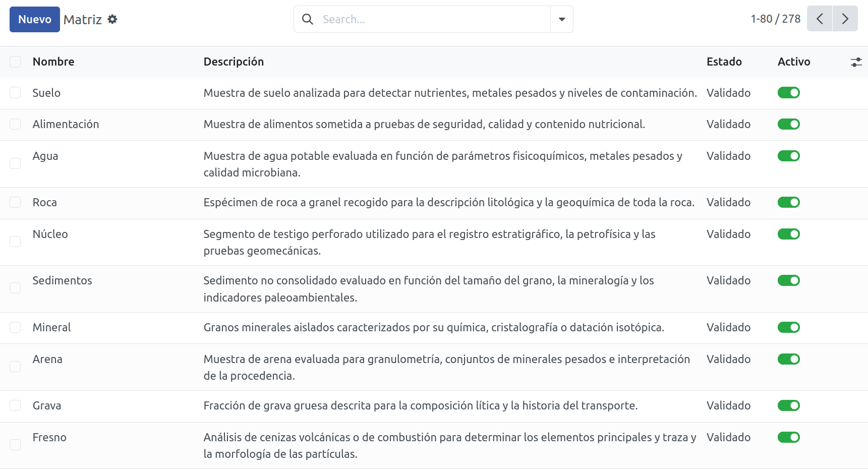This screenshot has width=868, height=473.
Task: Switch off the Activo toggle for Fresno
Action: pos(789,437)
